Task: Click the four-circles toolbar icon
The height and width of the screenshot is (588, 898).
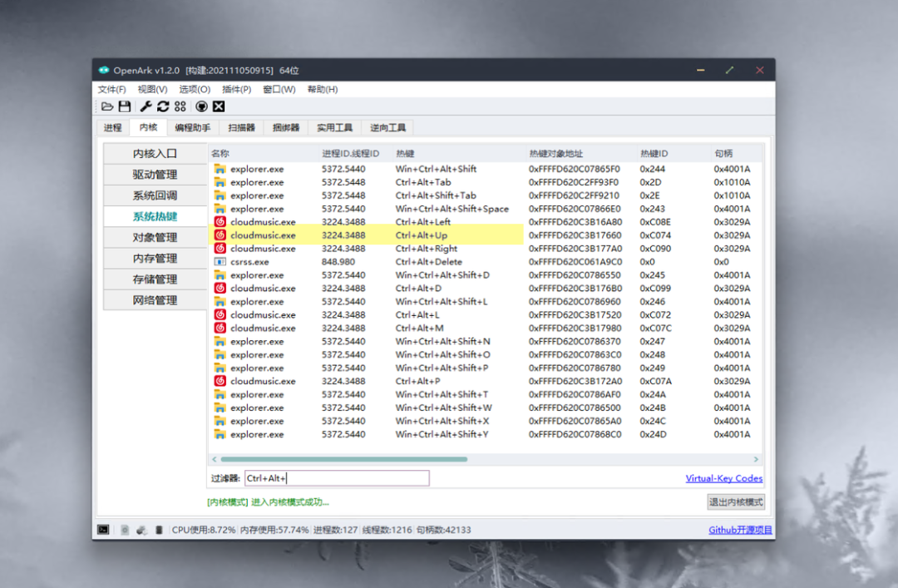Action: click(180, 106)
